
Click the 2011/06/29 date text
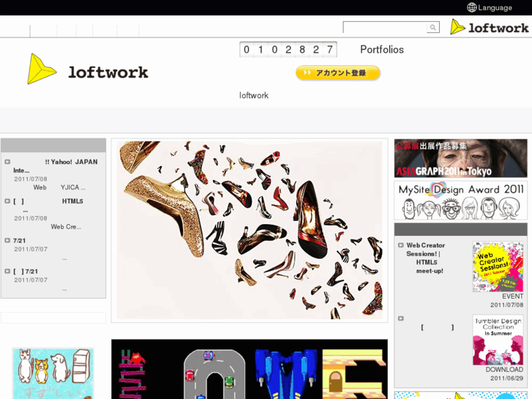tap(506, 379)
